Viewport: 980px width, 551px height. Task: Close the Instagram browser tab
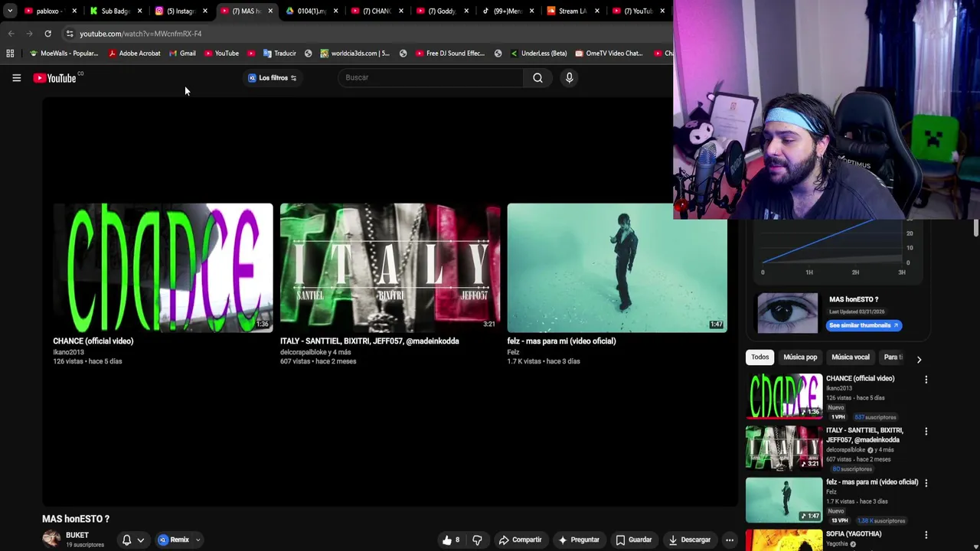click(204, 11)
